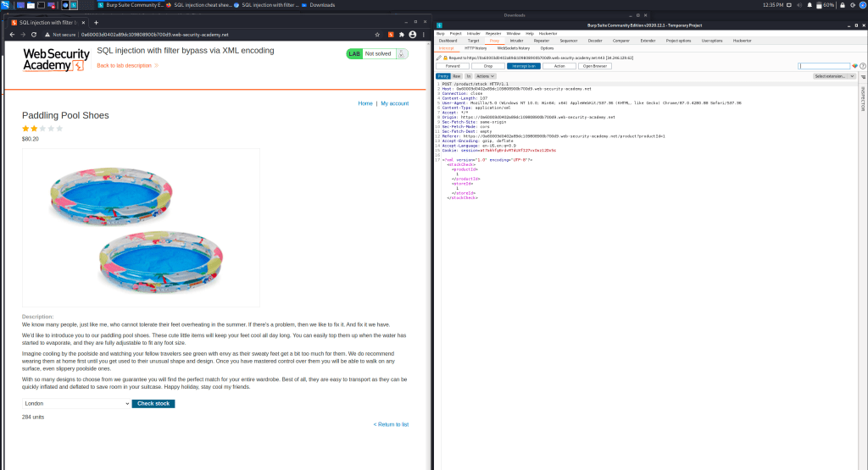Switch request view to Raw
Viewport: 868px width, 470px height.
pyautogui.click(x=457, y=76)
